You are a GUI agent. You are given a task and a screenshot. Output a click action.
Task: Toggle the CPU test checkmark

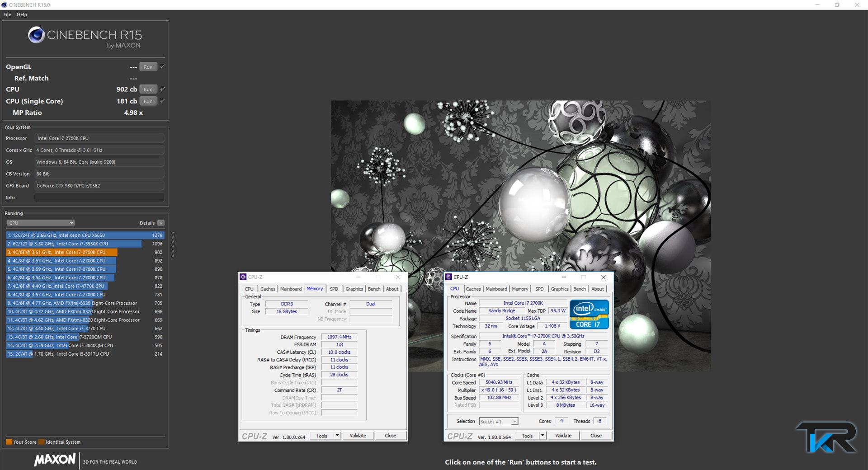tap(163, 89)
